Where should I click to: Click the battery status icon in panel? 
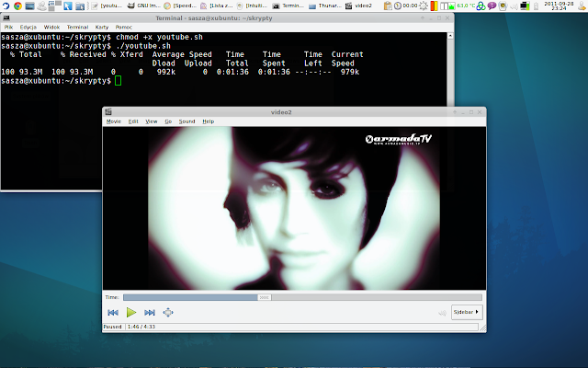[x=536, y=6]
